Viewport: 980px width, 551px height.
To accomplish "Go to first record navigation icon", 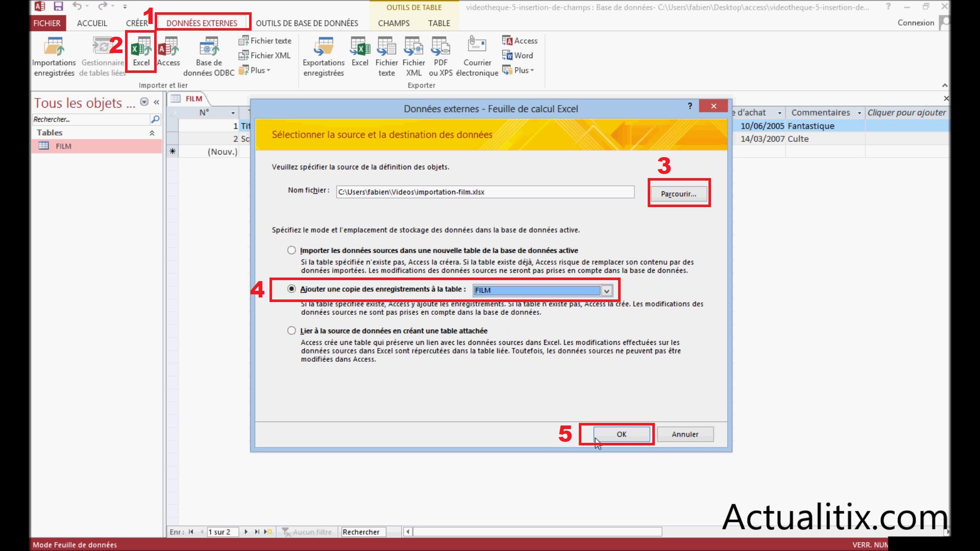I will pos(191,532).
